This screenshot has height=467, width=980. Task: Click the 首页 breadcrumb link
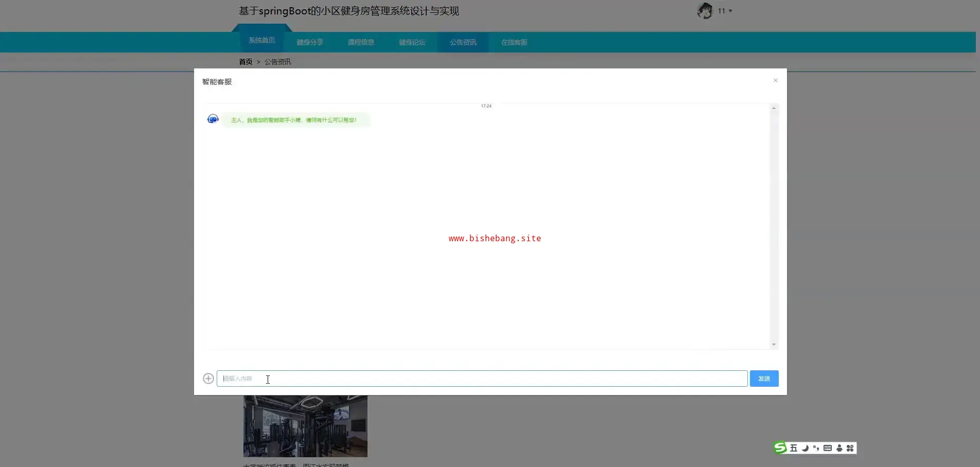pos(246,62)
